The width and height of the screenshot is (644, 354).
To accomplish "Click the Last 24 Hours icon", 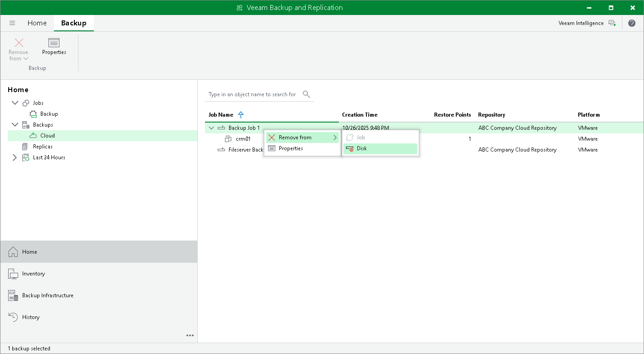I will pyautogui.click(x=26, y=157).
